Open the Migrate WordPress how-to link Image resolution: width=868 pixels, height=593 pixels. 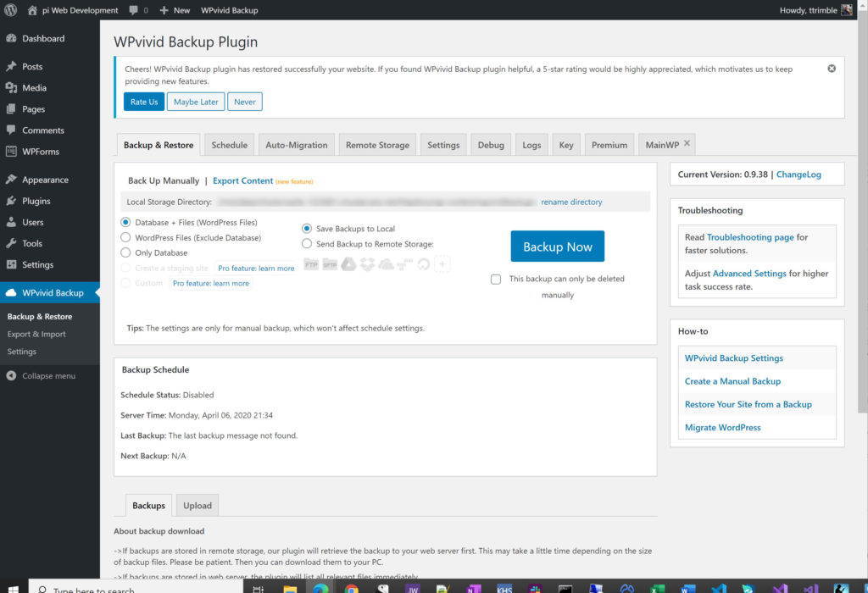click(722, 428)
